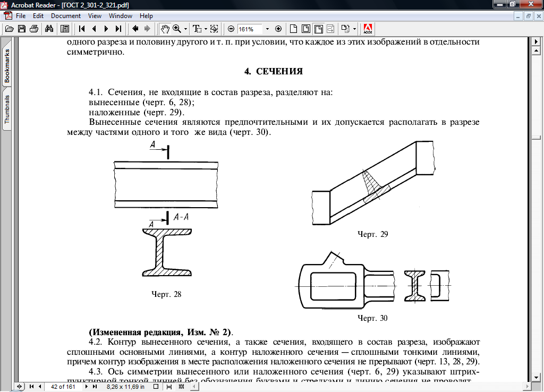Save a copy with the floppy disk icon
This screenshot has width=544, height=392.
click(21, 29)
